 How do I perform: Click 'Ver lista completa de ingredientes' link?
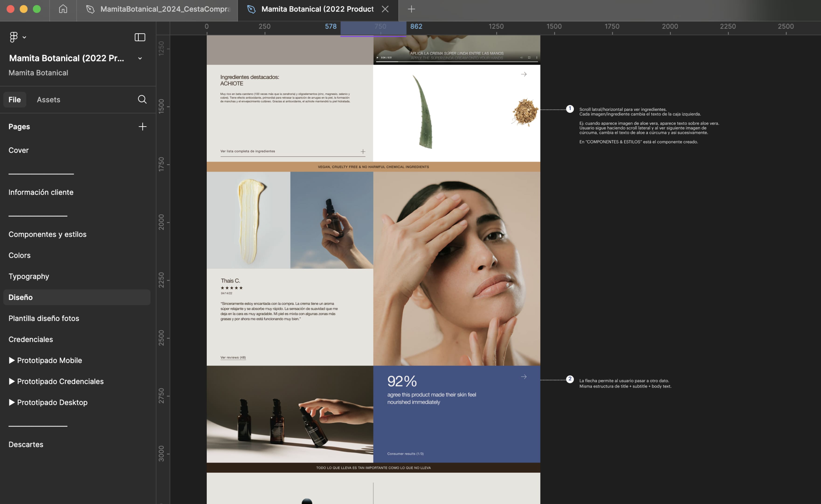(248, 151)
